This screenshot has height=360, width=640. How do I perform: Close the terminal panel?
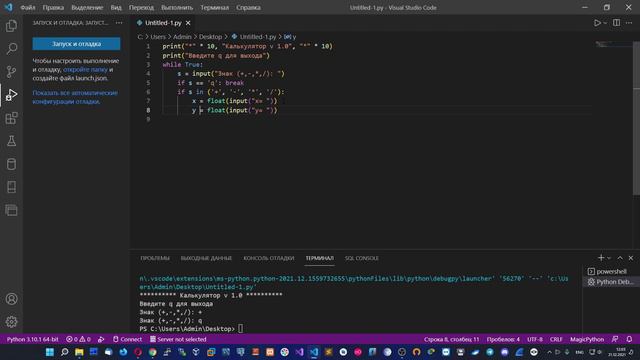tap(631, 258)
